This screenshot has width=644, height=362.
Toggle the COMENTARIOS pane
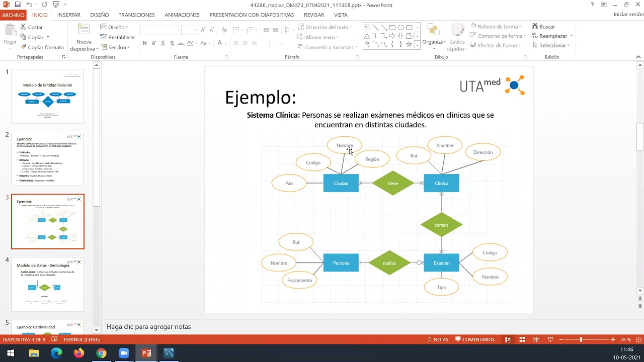(474, 339)
